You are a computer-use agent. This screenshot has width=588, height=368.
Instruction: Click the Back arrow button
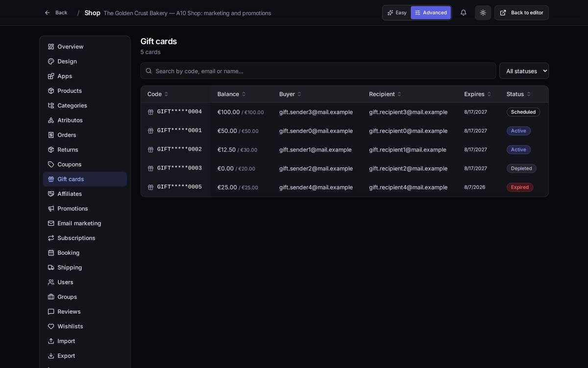[56, 13]
